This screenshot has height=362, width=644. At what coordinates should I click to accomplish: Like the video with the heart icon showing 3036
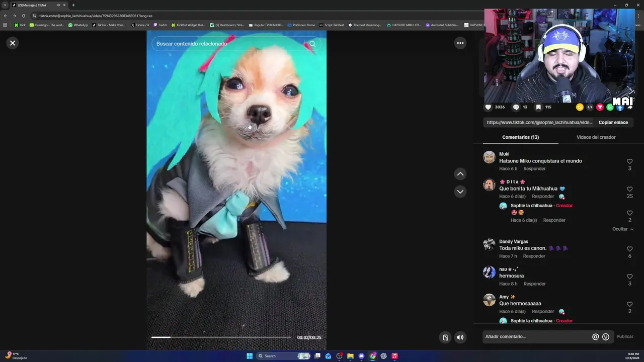click(488, 107)
